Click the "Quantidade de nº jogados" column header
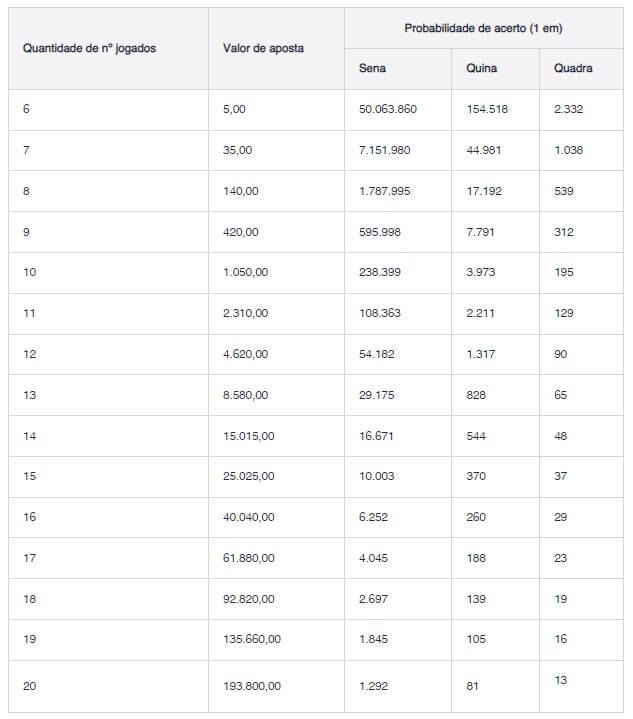 90,48
